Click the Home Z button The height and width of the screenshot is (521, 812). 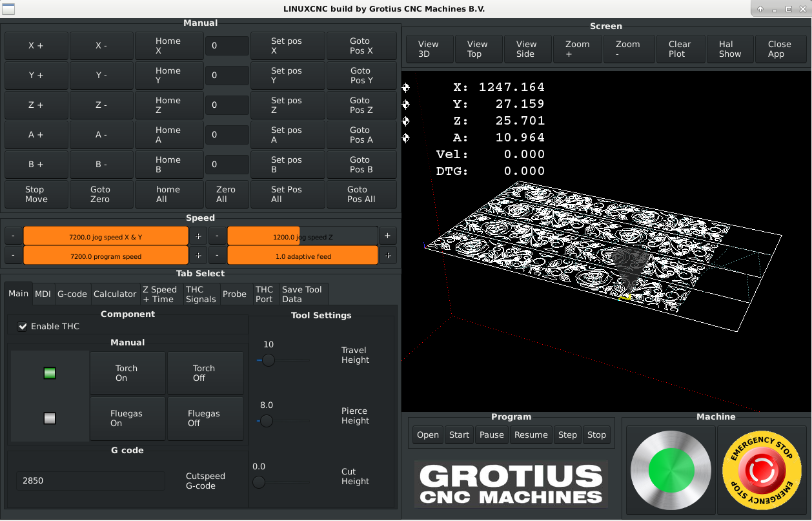pyautogui.click(x=168, y=105)
